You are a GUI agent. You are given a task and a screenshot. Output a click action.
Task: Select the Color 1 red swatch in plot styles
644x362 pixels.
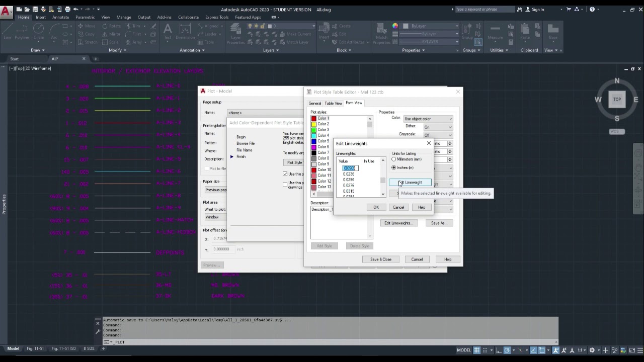[x=314, y=118]
